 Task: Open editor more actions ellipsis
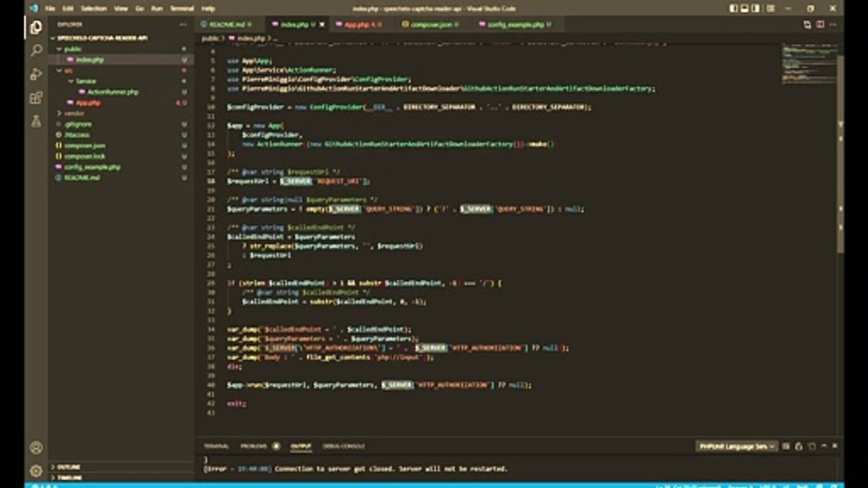click(x=833, y=24)
